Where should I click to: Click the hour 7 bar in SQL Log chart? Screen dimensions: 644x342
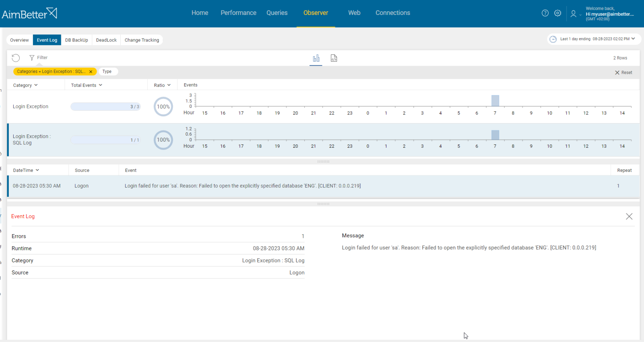click(x=495, y=135)
